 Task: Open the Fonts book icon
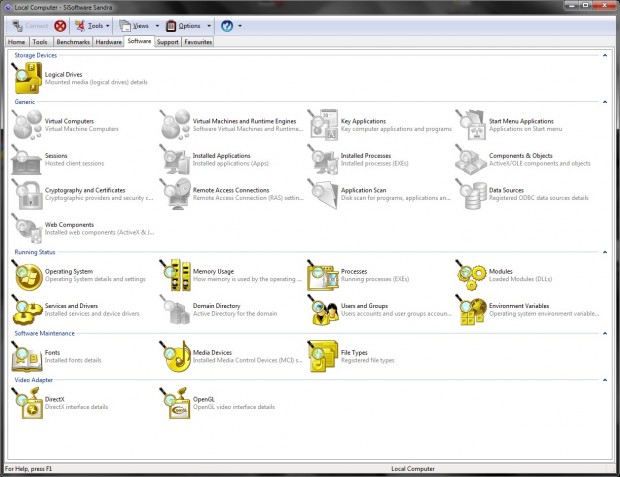tap(27, 356)
